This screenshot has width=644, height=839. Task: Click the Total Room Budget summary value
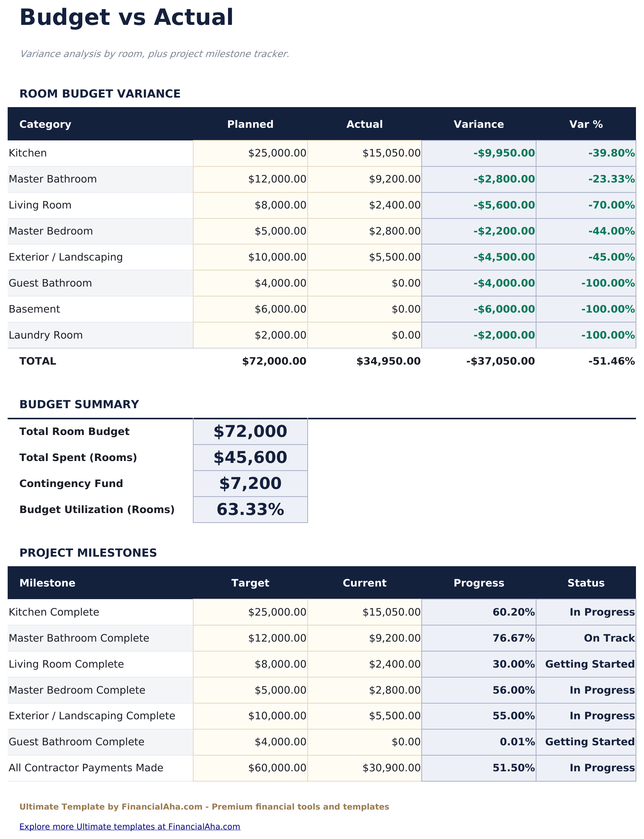[x=250, y=432]
